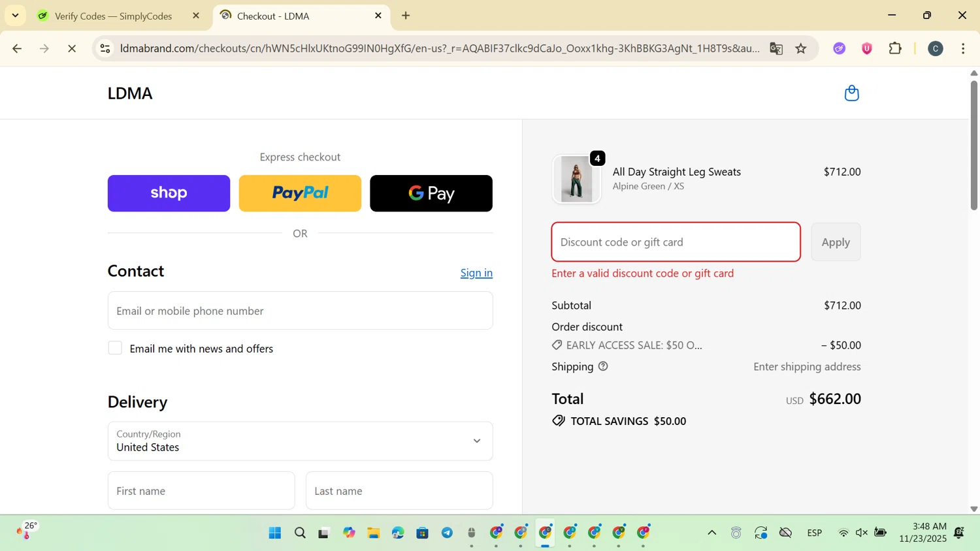
Task: Open the Chrome profile avatar C
Action: point(936,49)
